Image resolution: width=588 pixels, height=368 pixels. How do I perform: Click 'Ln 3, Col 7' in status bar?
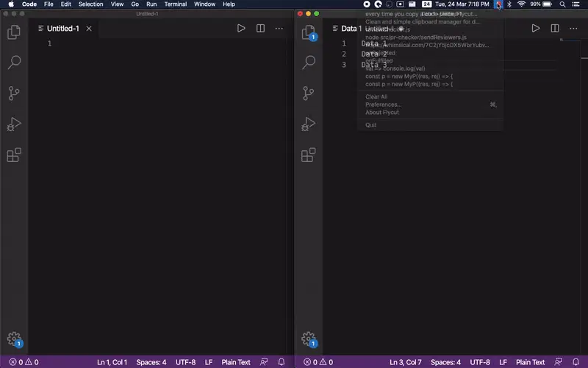[406, 362]
